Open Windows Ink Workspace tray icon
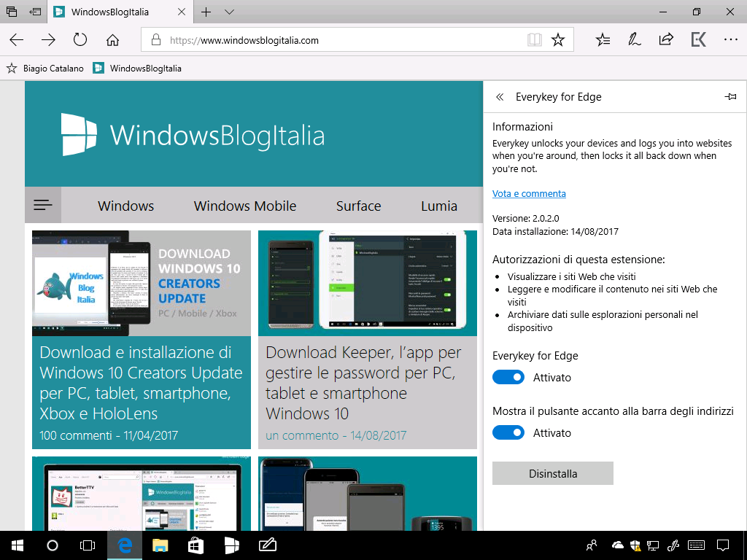747x560 pixels. click(673, 545)
